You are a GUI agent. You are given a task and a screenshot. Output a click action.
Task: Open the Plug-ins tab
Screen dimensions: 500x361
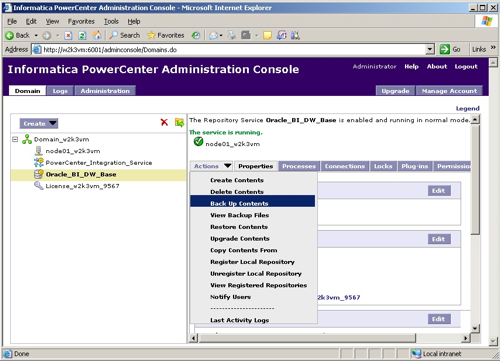pos(415,166)
